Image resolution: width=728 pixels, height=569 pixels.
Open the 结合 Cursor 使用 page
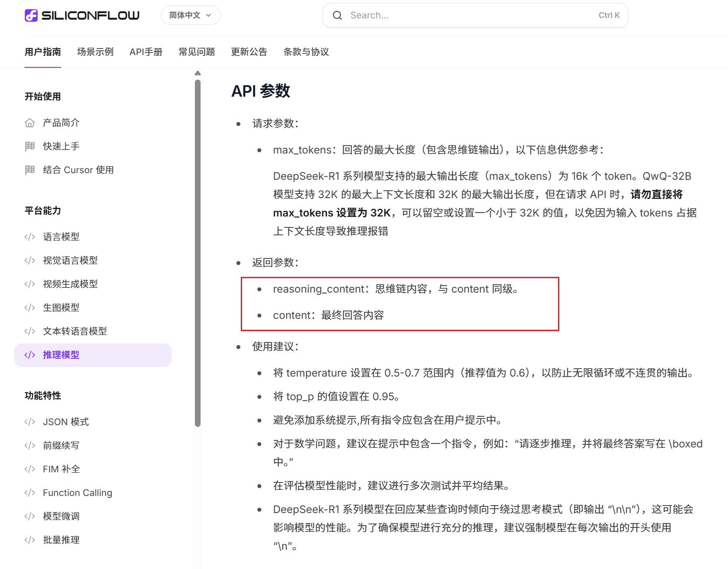pyautogui.click(x=78, y=170)
